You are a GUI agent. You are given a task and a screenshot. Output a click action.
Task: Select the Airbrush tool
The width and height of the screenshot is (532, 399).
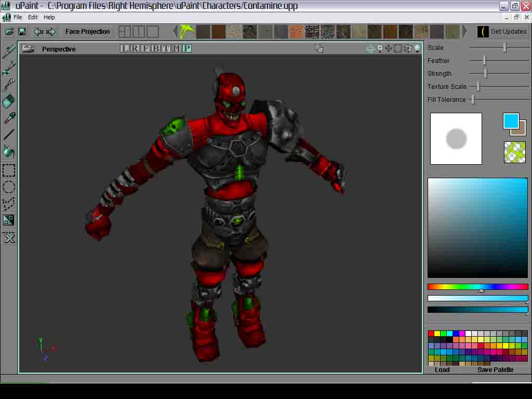[8, 68]
